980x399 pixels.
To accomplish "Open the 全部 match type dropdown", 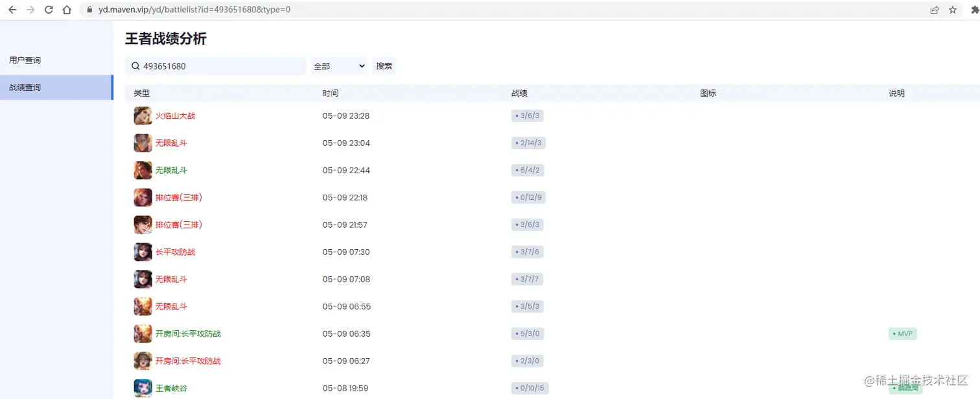I will (x=339, y=66).
